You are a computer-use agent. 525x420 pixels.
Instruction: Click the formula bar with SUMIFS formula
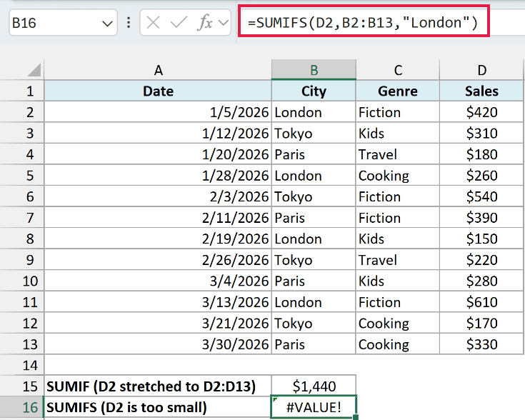pos(364,23)
